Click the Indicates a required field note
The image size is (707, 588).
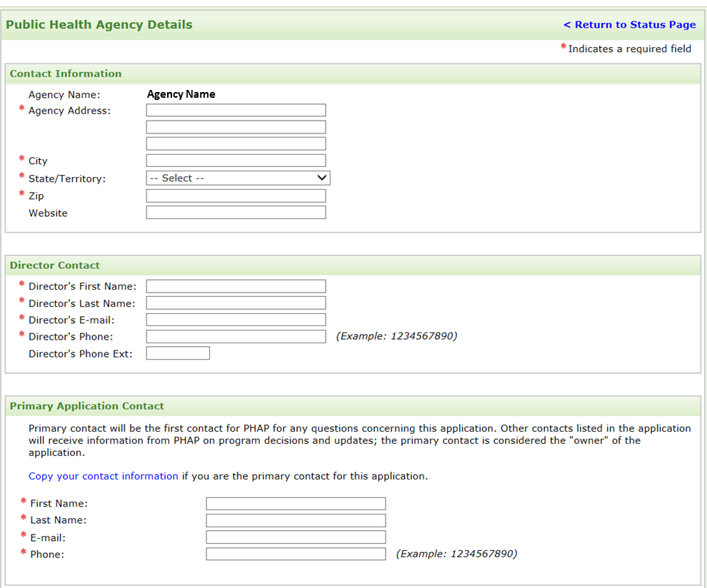pos(629,49)
